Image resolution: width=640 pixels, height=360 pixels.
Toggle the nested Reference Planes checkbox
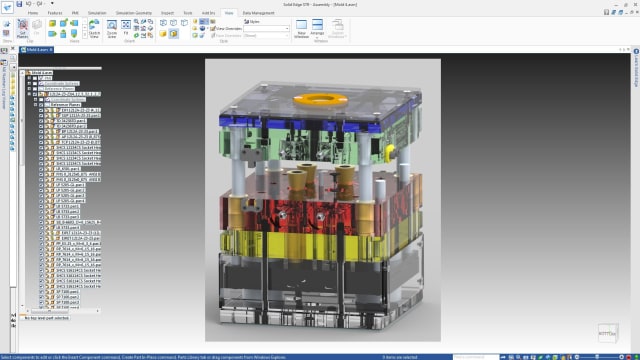41,104
